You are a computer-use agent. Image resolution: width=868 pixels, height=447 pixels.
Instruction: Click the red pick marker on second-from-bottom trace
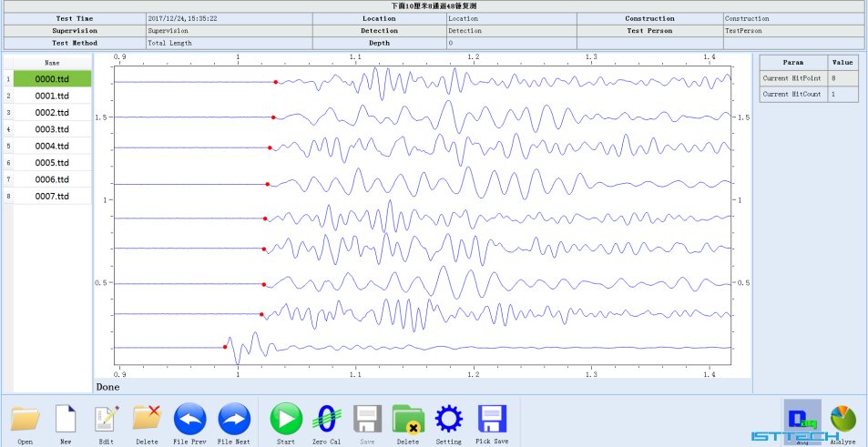[x=261, y=314]
